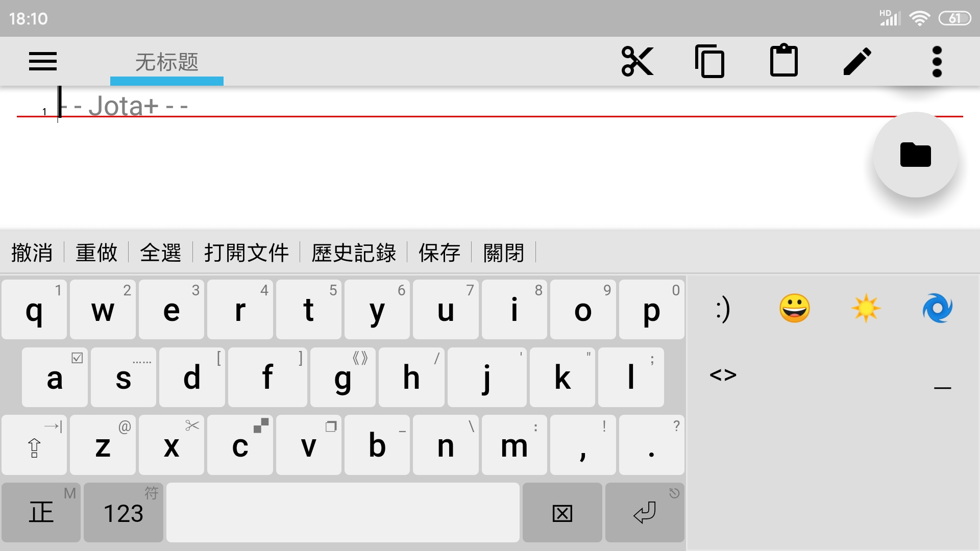Switch to 123 numeric keyboard
Screen dimensions: 980x551
[x=124, y=513]
